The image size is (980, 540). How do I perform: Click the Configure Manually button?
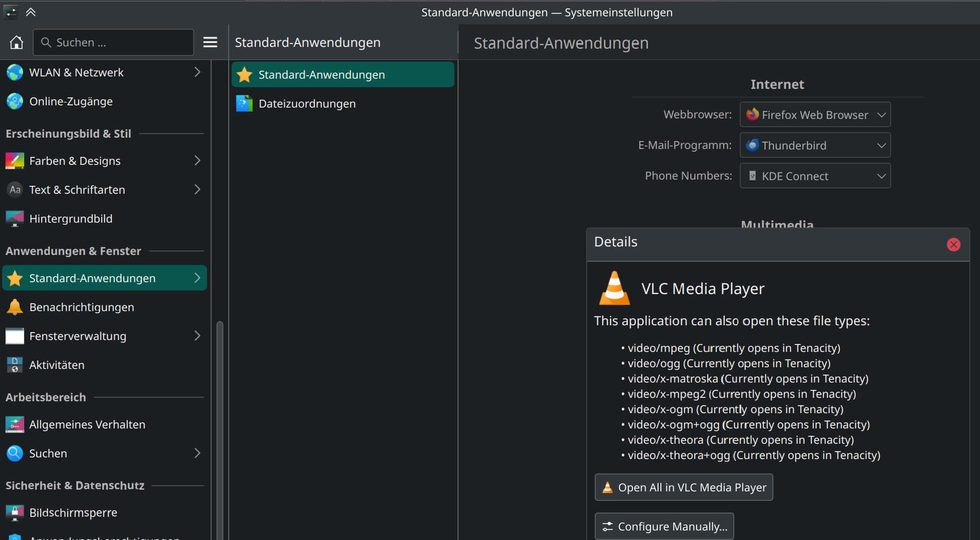(664, 526)
